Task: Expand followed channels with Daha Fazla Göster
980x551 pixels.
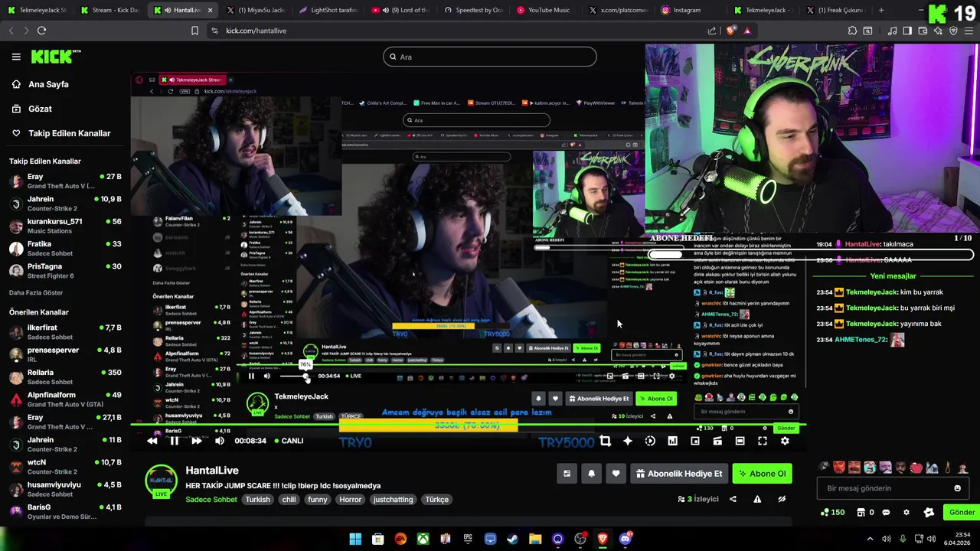Action: tap(36, 292)
